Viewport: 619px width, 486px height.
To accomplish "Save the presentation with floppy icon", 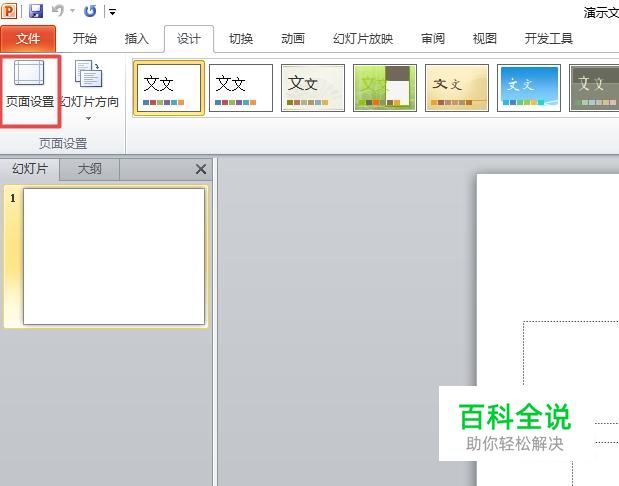I will 36,11.
